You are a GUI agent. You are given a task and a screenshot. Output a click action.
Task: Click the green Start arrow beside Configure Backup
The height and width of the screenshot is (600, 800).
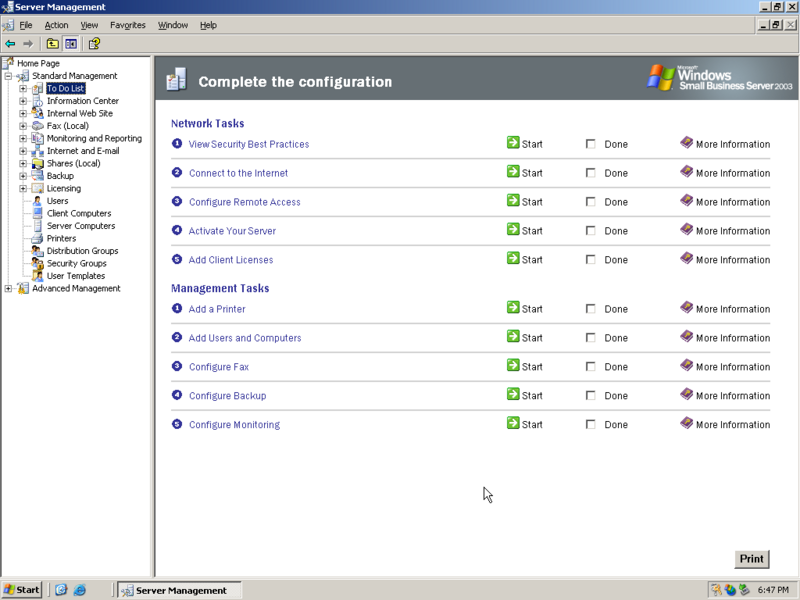click(x=513, y=395)
